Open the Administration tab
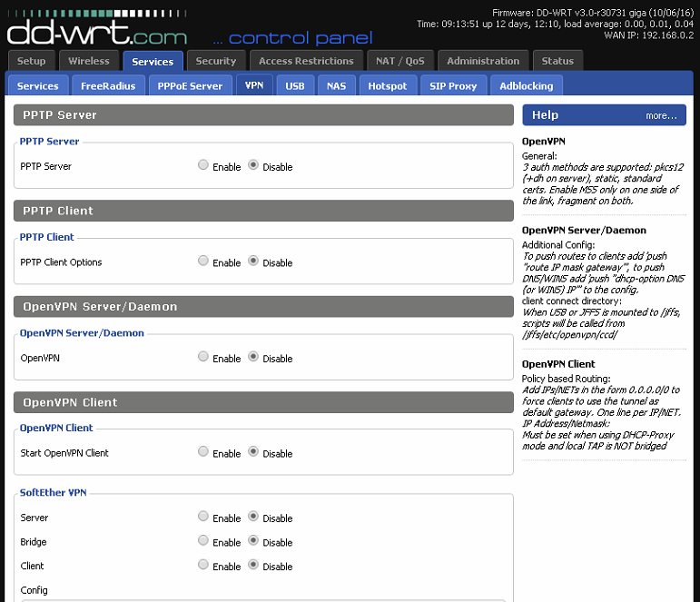700x602 pixels. pyautogui.click(x=483, y=61)
